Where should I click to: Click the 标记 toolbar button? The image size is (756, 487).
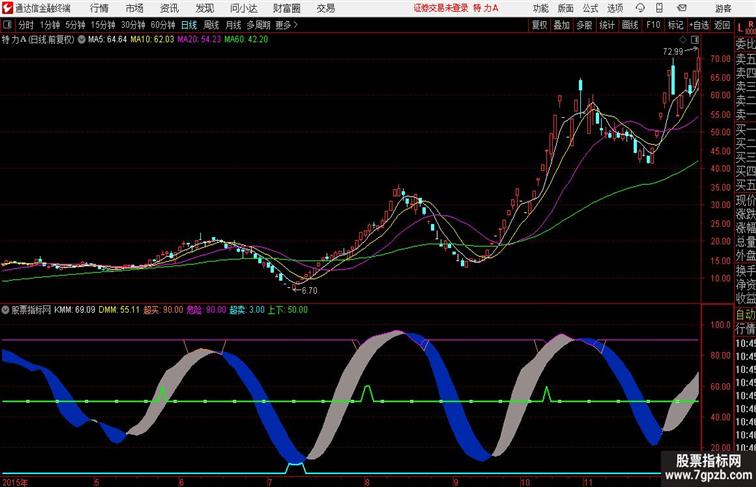[675, 25]
